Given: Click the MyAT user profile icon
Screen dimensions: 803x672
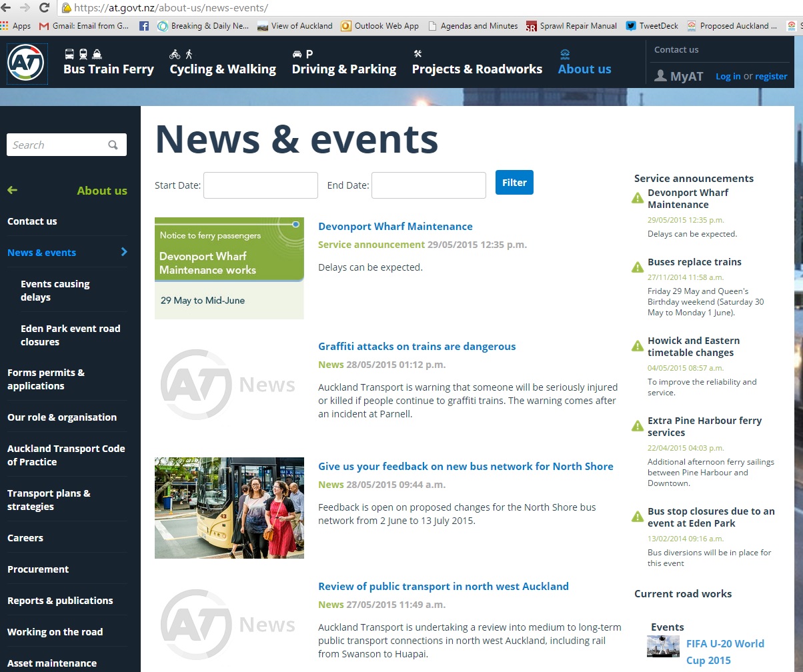Looking at the screenshot, I should 660,76.
